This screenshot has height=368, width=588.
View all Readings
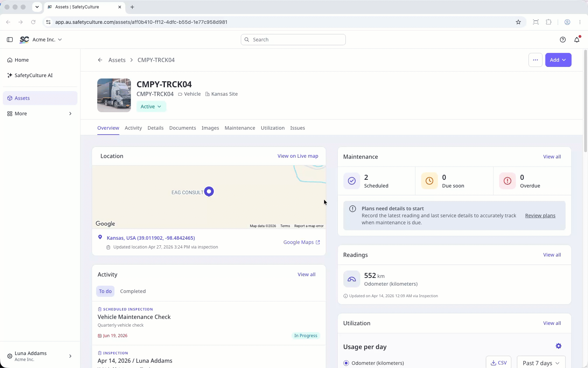point(552,255)
